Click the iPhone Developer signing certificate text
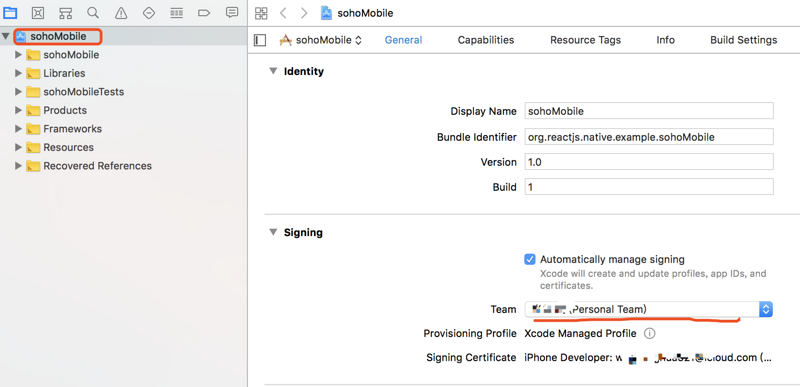Viewport: 800px width, 387px height. 647,357
